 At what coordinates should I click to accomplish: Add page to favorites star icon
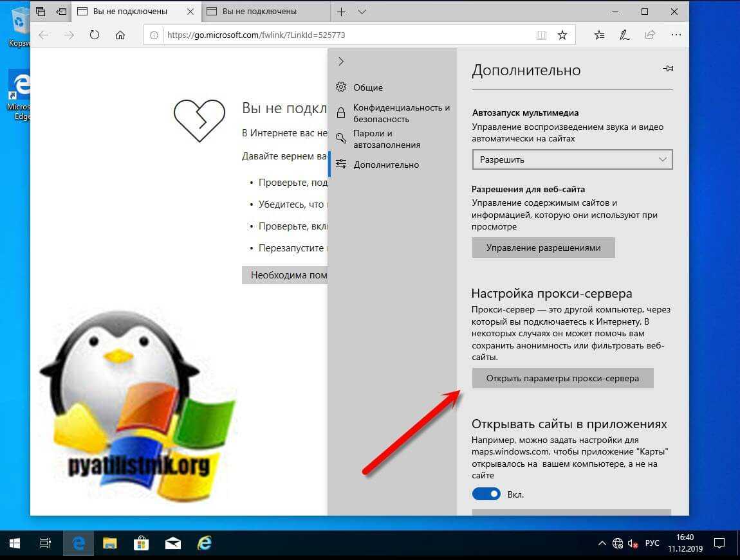(562, 35)
